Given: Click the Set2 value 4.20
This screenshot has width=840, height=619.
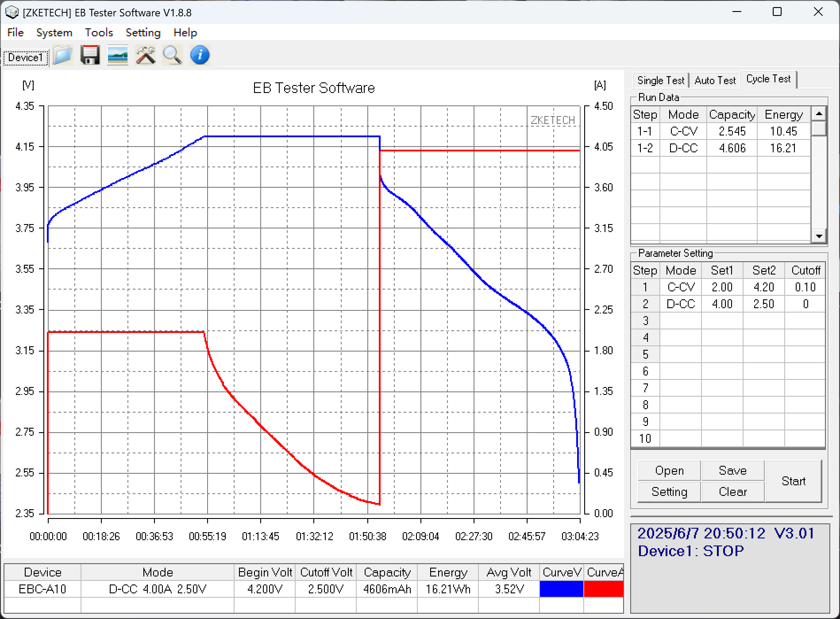Looking at the screenshot, I should [764, 287].
